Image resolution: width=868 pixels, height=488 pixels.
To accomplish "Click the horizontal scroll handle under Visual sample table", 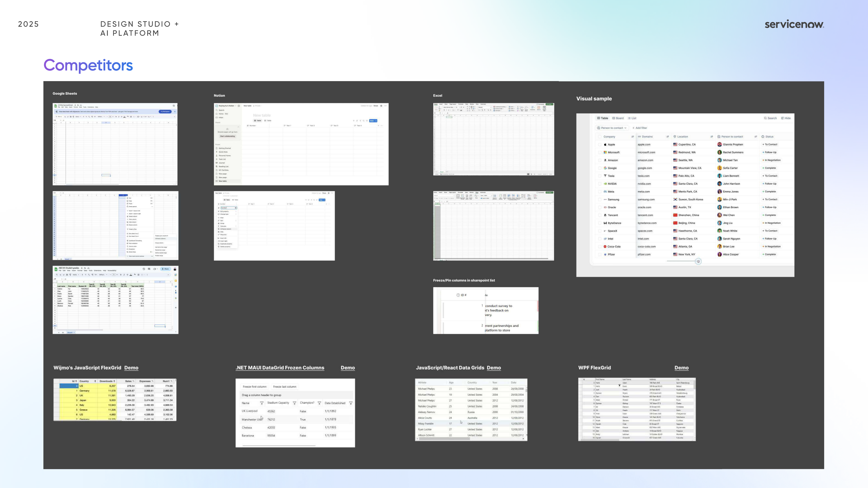I will [698, 261].
